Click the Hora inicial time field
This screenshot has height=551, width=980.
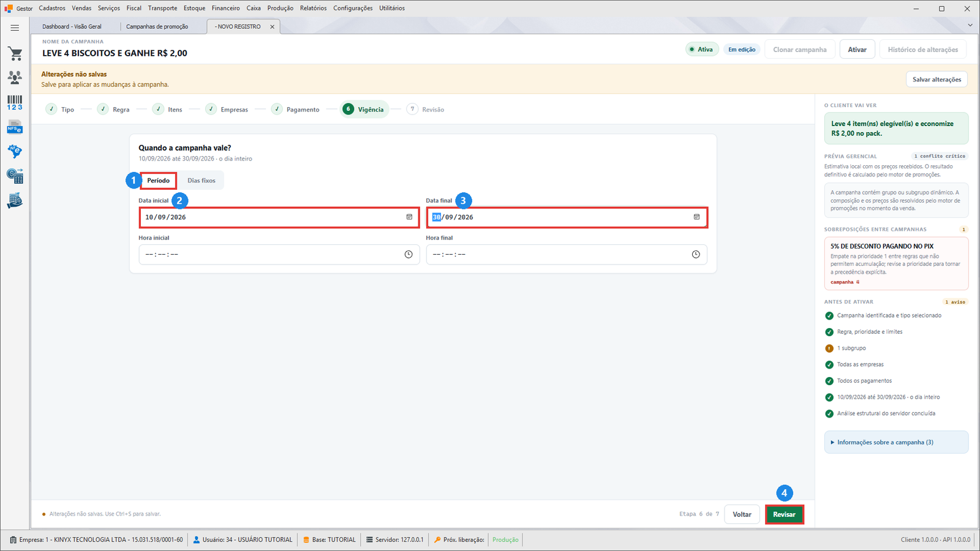point(279,255)
